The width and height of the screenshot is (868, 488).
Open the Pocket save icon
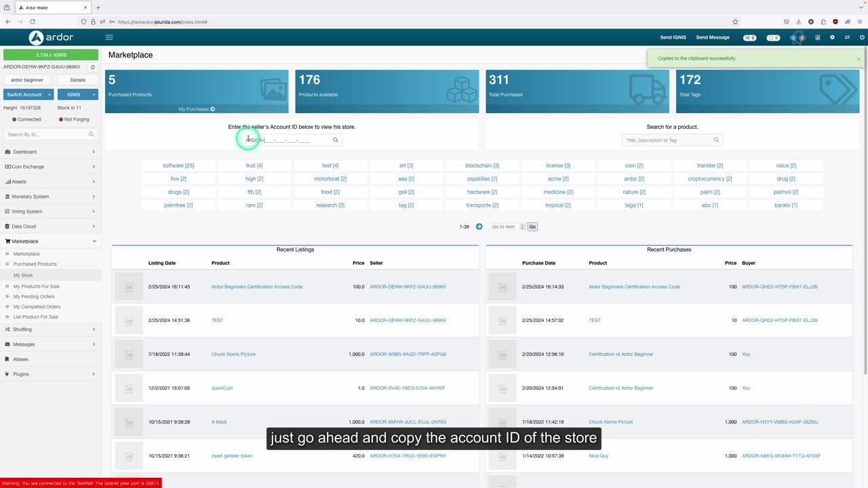786,22
